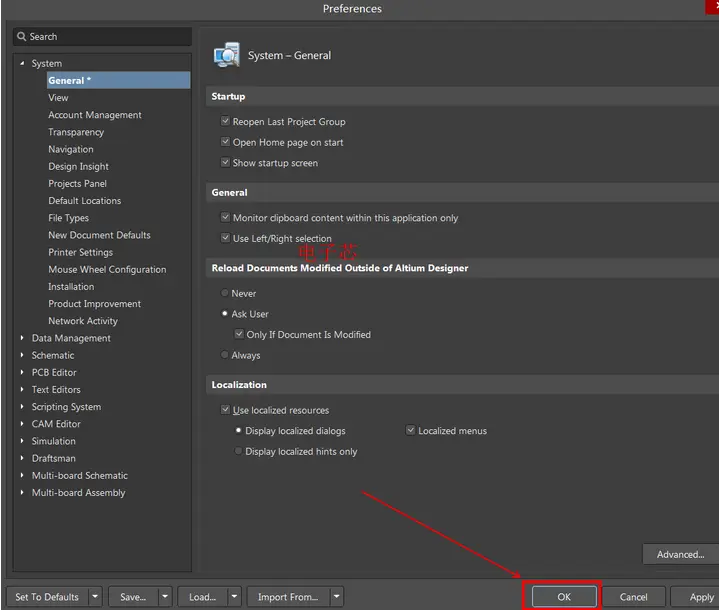Screen dimensions: 719x610
Task: Toggle Open Home page on start
Action: tap(225, 142)
